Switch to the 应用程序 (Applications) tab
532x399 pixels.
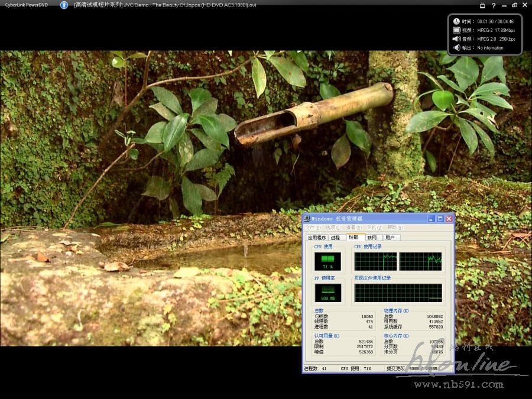pyautogui.click(x=317, y=238)
